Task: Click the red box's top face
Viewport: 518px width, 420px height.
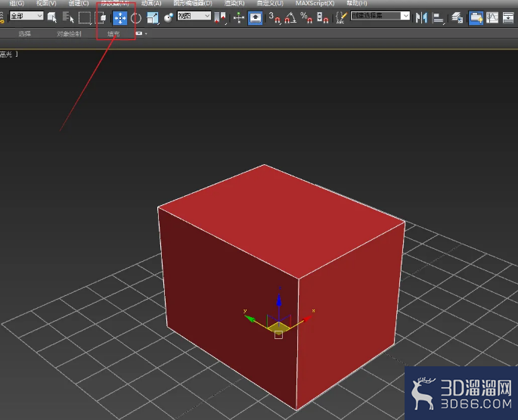Action: click(281, 220)
